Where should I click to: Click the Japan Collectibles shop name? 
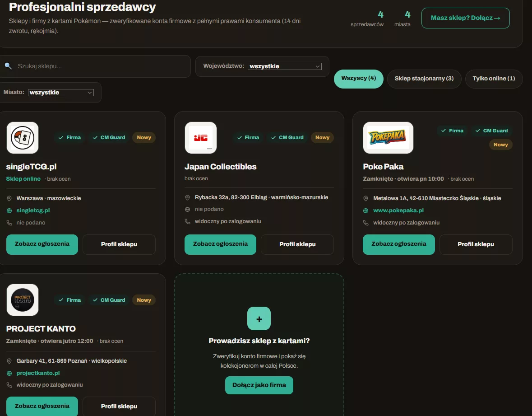pos(221,167)
